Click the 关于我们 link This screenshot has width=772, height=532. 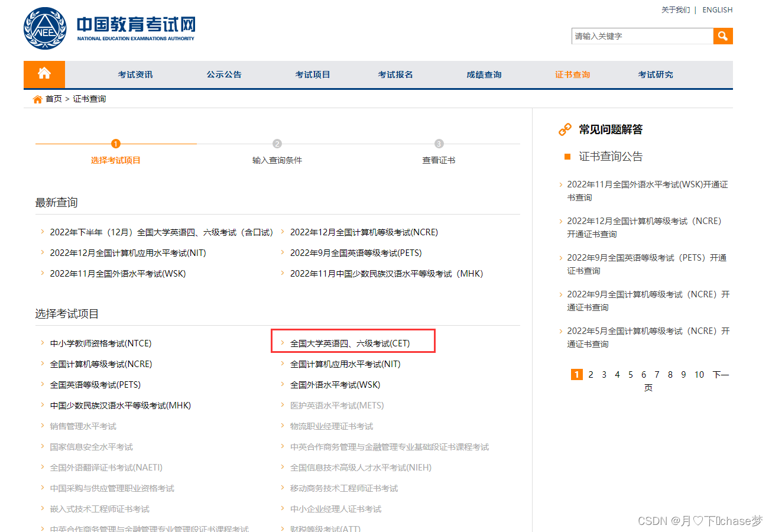pyautogui.click(x=676, y=10)
